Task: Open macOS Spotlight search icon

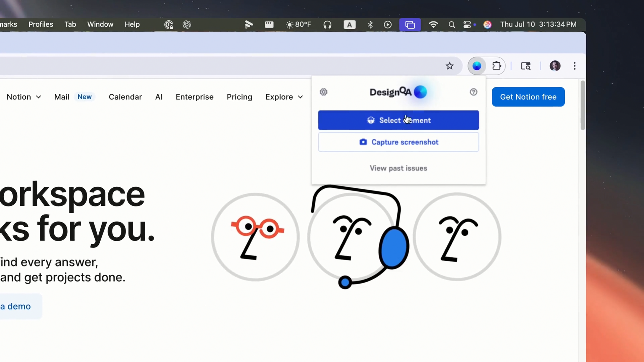Action: [452, 24]
